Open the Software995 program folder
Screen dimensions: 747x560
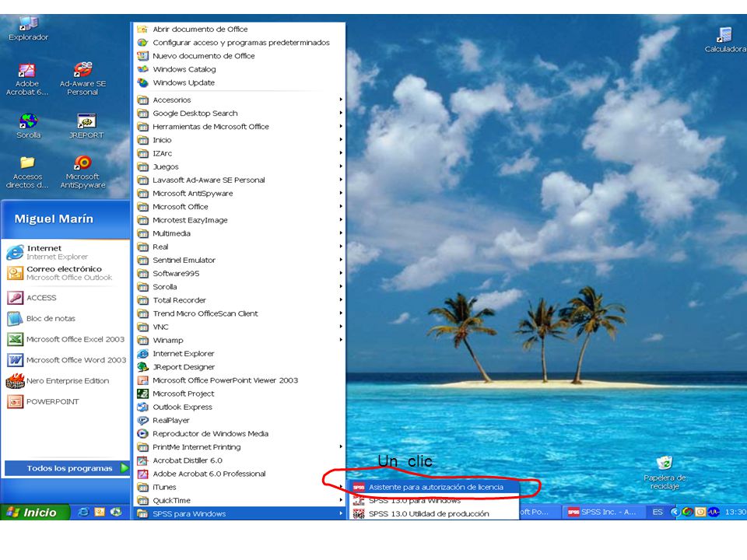tap(240, 273)
